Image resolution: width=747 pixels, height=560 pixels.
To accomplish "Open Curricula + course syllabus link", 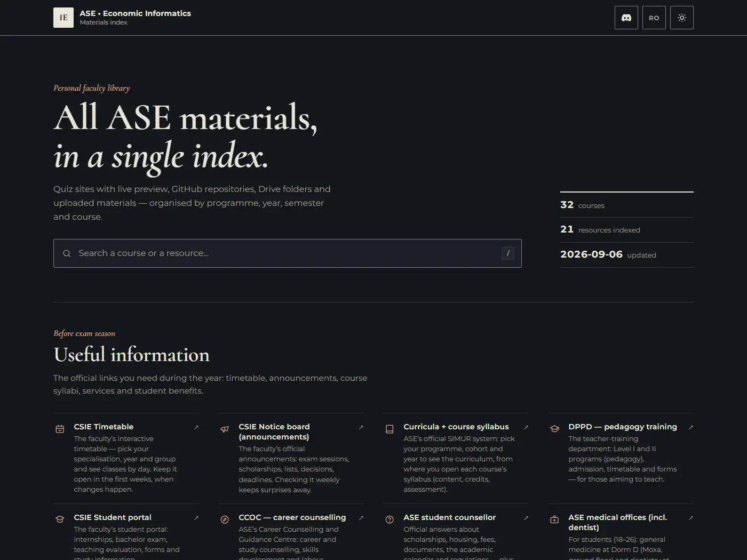I will point(456,427).
